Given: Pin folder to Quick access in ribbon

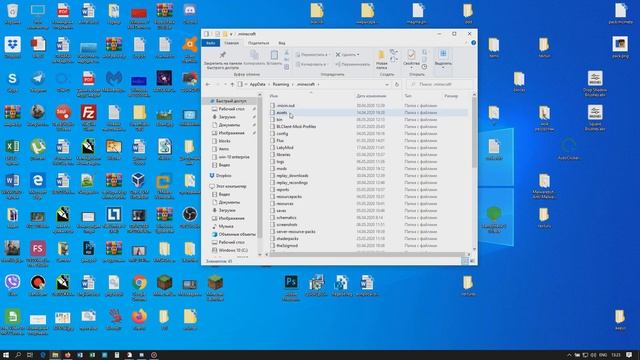Looking at the screenshot, I should (x=223, y=60).
